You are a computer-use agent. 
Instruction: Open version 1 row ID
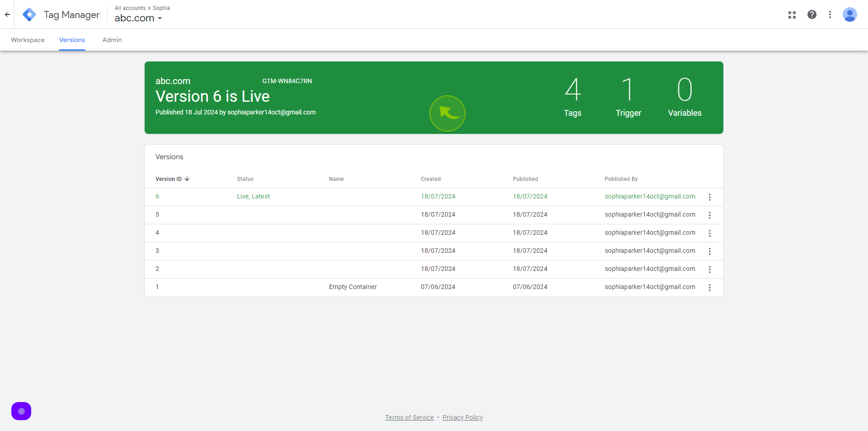tap(157, 287)
